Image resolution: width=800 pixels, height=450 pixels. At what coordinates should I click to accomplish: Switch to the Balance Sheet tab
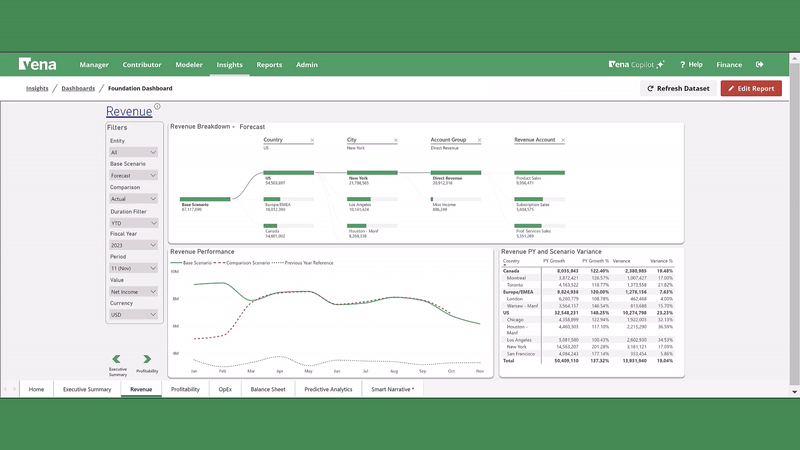[268, 389]
